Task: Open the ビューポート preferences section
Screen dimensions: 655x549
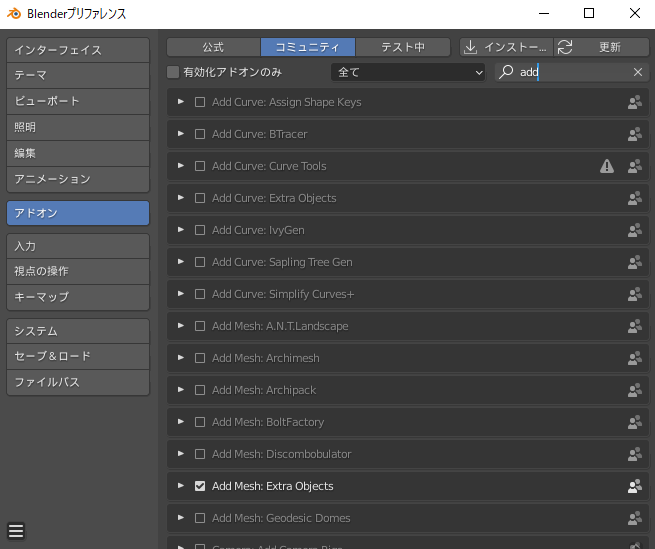Action: pyautogui.click(x=78, y=101)
